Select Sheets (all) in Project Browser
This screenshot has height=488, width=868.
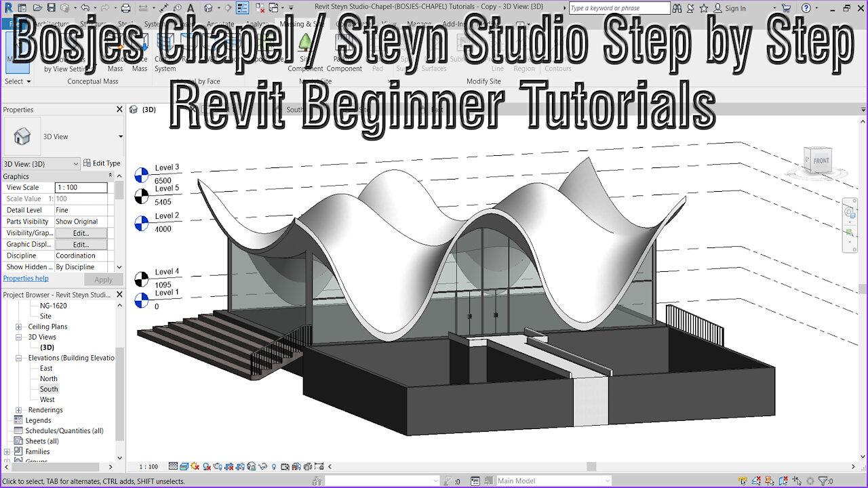42,441
